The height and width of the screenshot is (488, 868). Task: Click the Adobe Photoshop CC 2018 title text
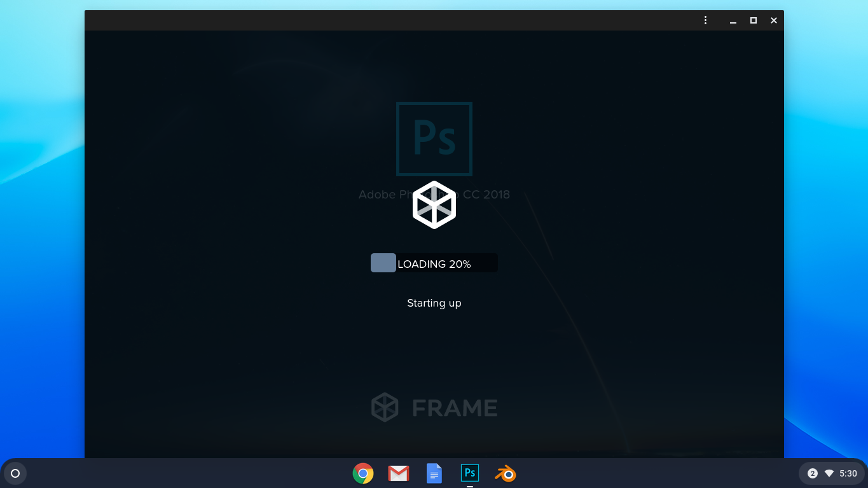(x=434, y=194)
